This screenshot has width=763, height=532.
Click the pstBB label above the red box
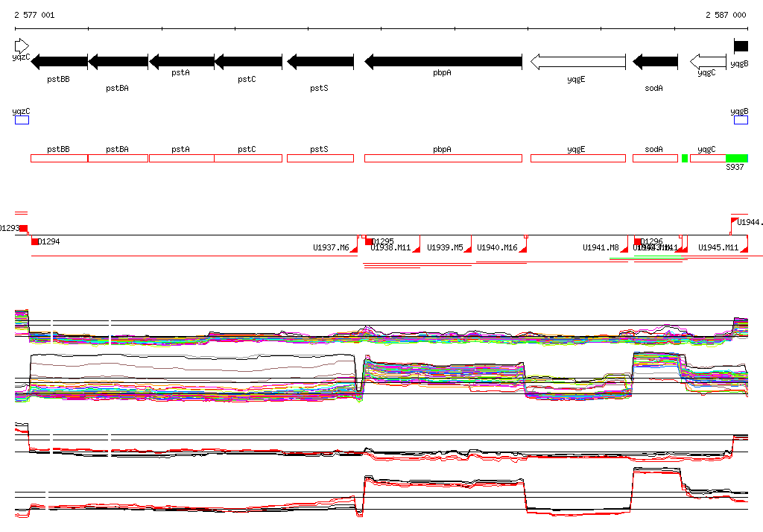coord(58,150)
